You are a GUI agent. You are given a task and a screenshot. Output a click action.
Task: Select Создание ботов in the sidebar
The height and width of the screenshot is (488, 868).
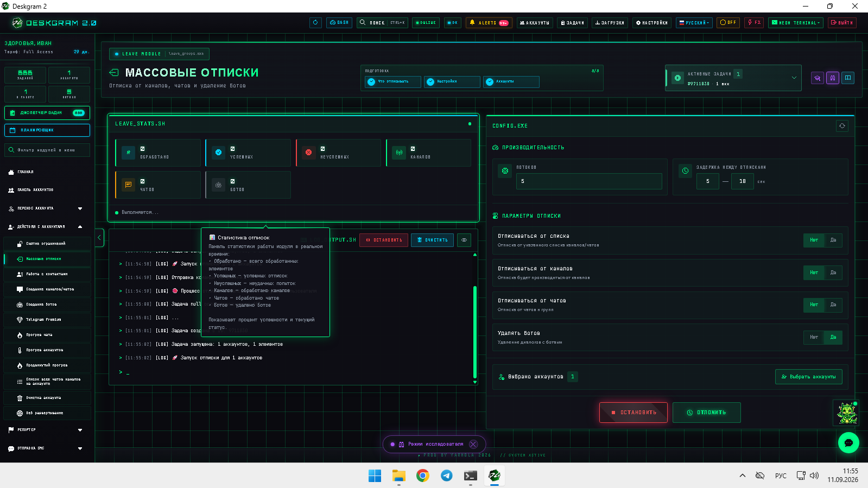(x=47, y=305)
